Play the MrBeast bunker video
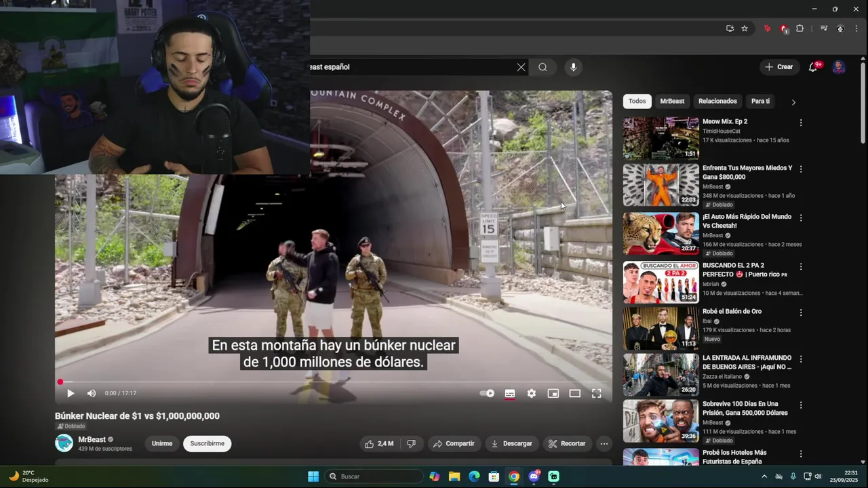This screenshot has height=488, width=868. 71,393
